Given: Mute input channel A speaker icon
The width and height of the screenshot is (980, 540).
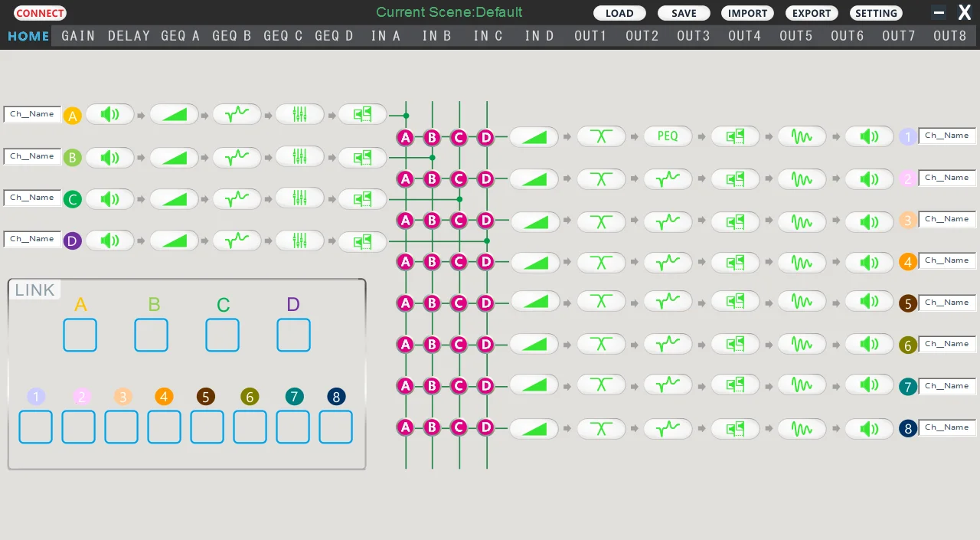Looking at the screenshot, I should 109,115.
